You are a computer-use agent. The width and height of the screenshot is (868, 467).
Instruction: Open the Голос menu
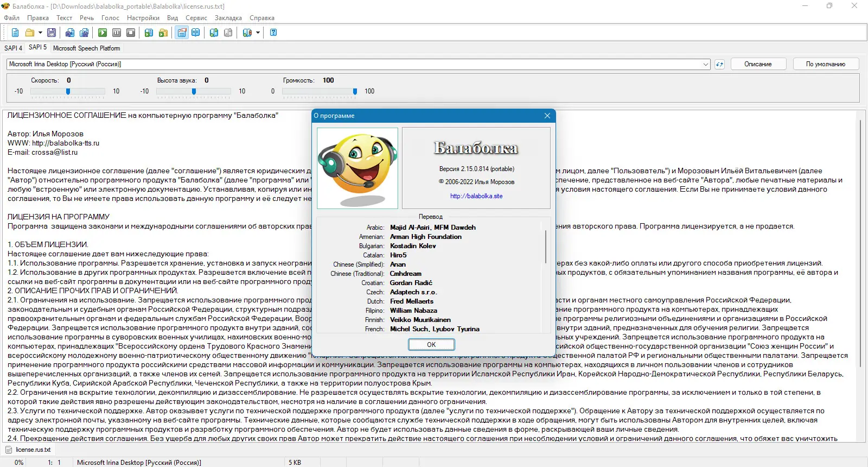[110, 18]
